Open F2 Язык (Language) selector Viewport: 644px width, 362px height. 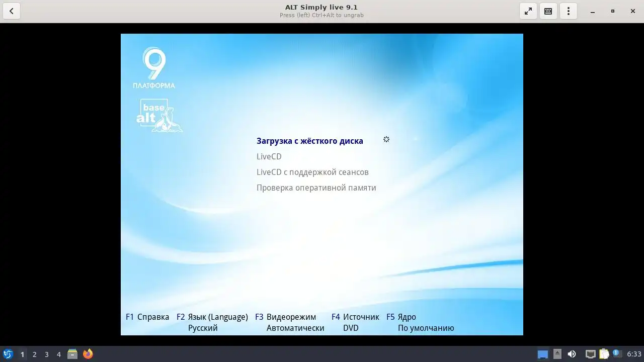[x=212, y=317]
